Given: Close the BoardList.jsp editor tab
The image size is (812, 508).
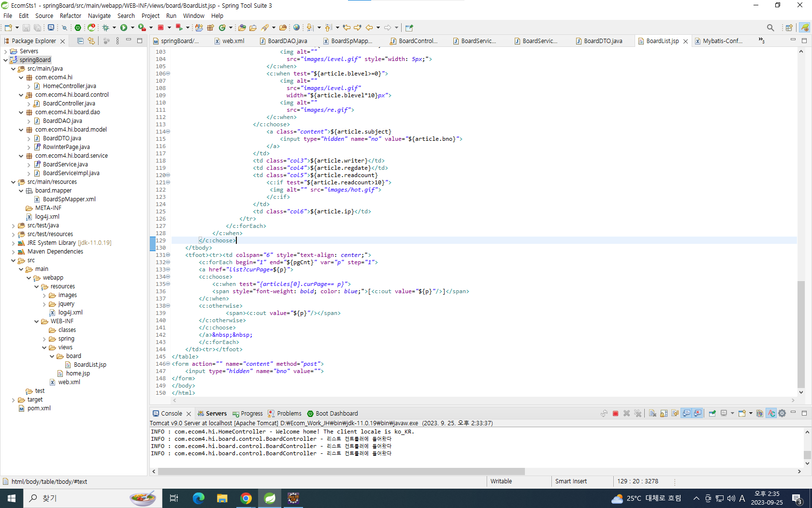Looking at the screenshot, I should point(685,41).
